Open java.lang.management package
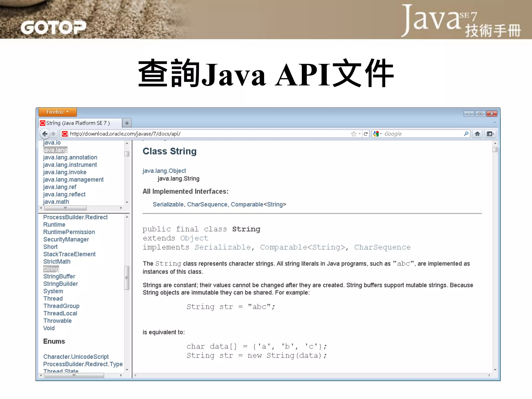Screen dimensions: 532x399 tap(73, 179)
